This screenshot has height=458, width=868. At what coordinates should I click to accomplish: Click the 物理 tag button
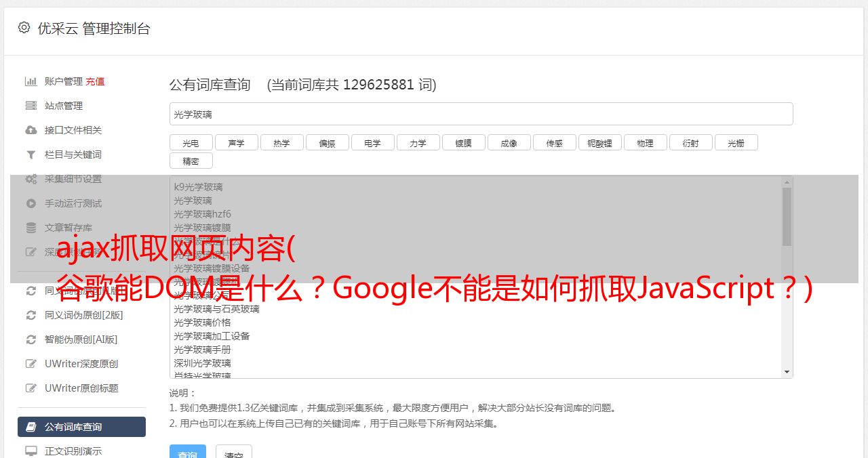point(645,142)
